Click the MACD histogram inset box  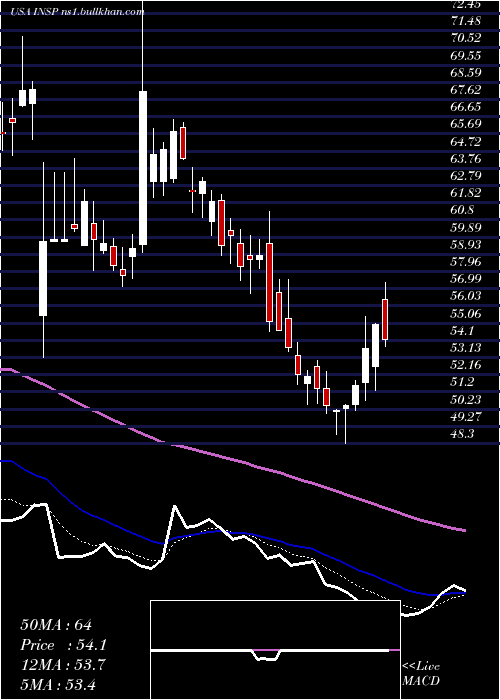coord(275,650)
